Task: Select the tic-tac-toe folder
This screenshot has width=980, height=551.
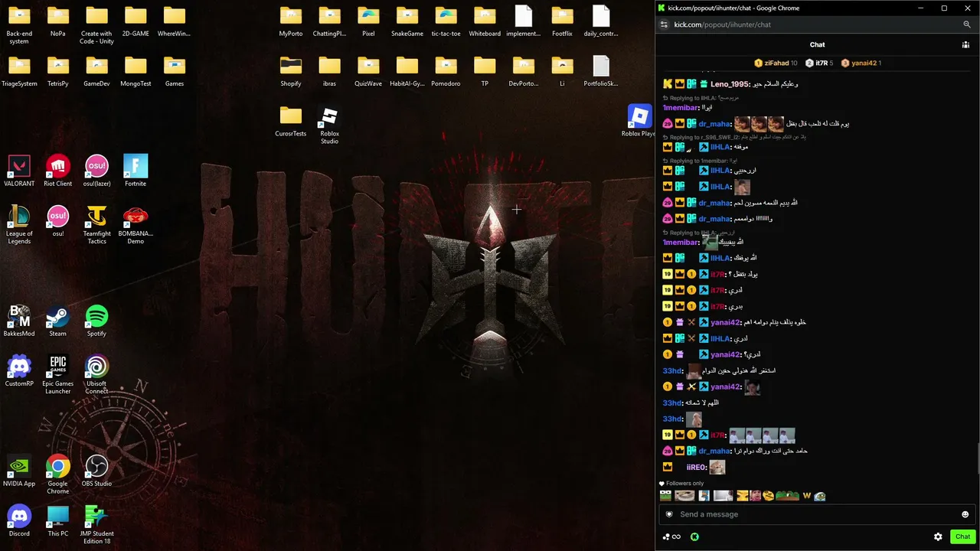Action: [446, 21]
